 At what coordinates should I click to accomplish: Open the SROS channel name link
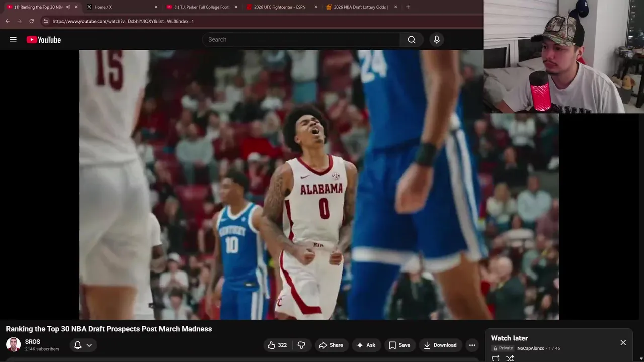pyautogui.click(x=33, y=342)
